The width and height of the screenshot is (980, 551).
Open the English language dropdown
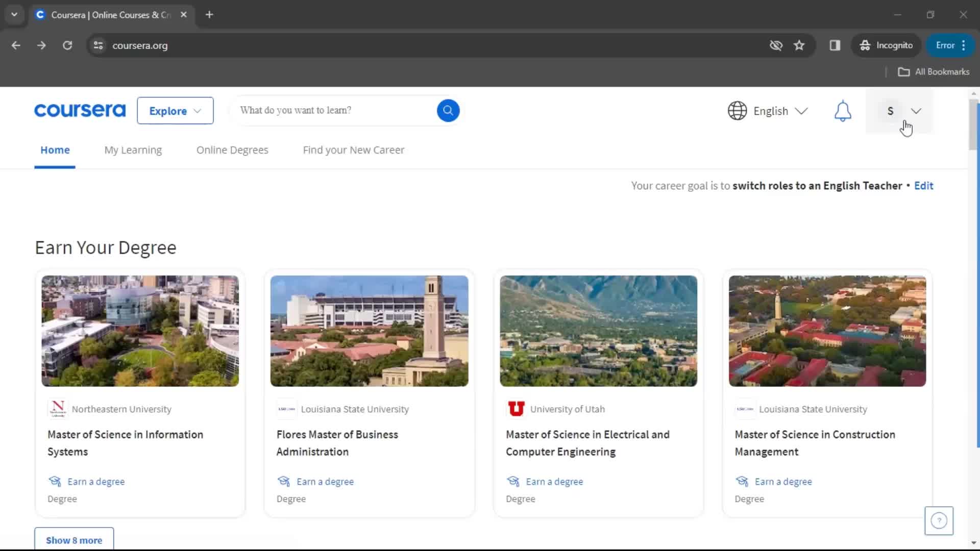point(768,111)
